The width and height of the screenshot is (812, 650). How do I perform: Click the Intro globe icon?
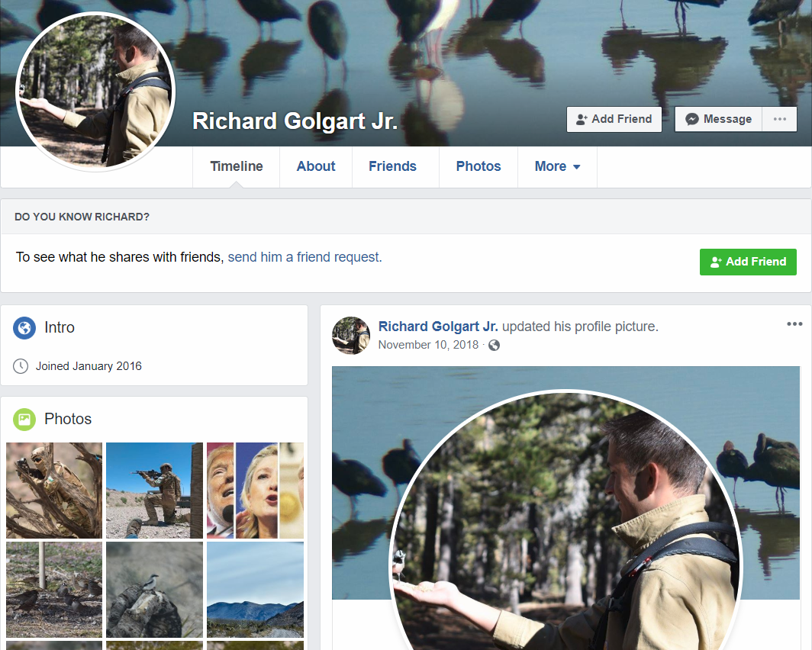(x=24, y=327)
